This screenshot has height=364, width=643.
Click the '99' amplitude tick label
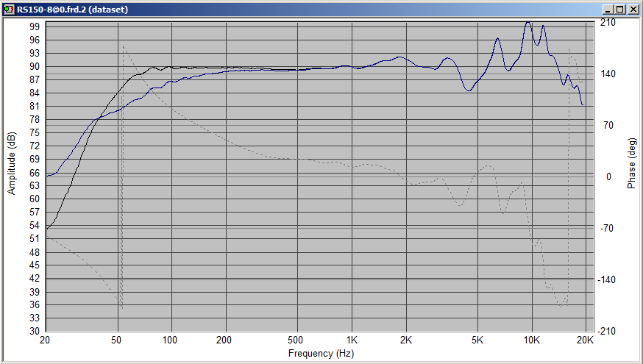click(x=35, y=26)
